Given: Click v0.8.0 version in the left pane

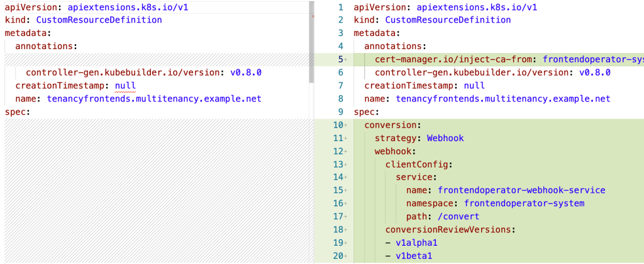Looking at the screenshot, I should point(245,72).
